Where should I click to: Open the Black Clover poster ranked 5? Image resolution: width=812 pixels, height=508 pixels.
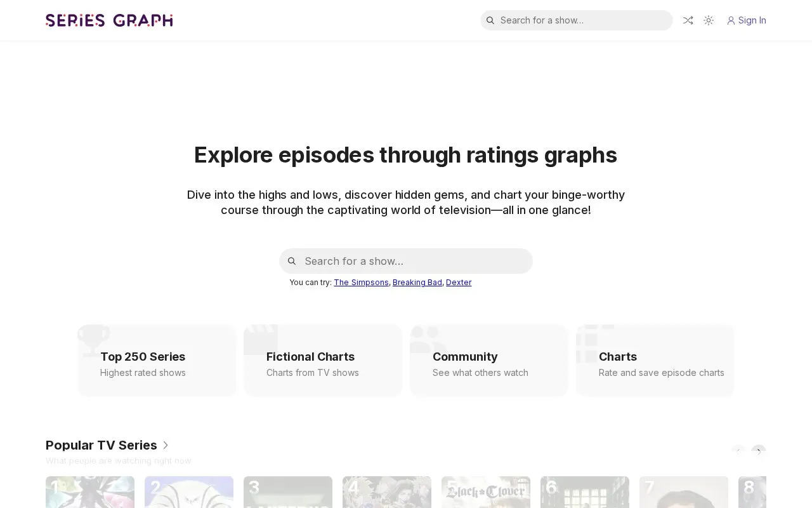click(486, 492)
